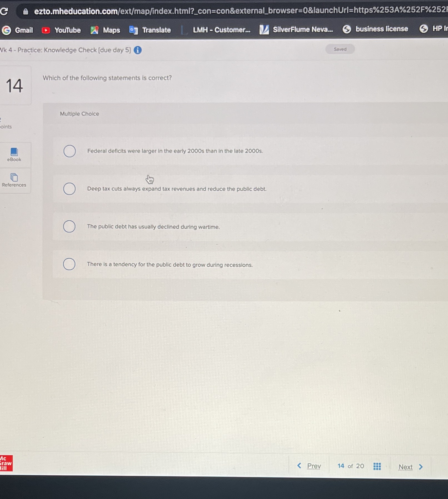Open the question grid navigator icon

[x=377, y=466]
